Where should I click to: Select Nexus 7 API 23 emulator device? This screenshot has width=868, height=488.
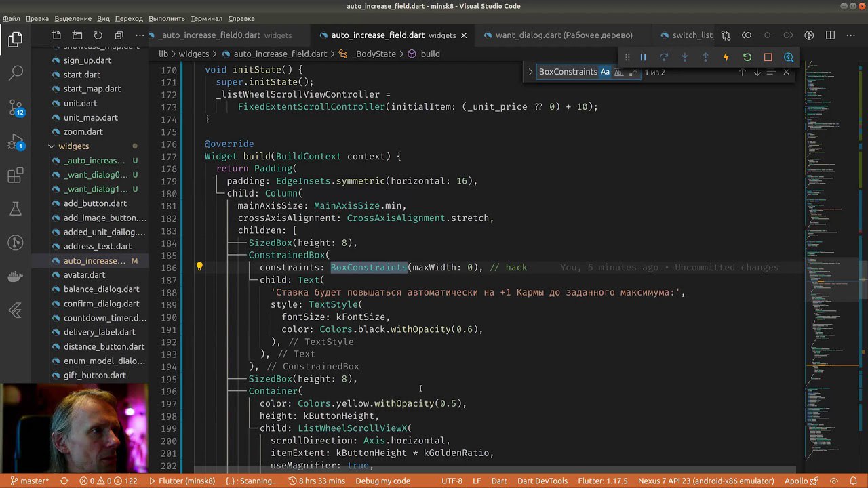tap(706, 481)
